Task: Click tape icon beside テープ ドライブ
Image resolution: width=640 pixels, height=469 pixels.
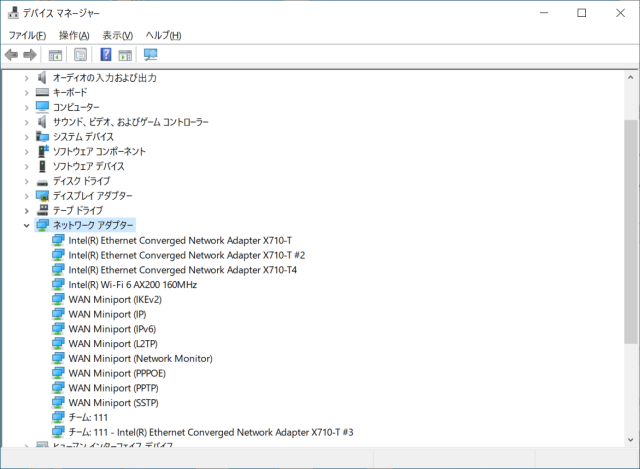Action: (42, 210)
